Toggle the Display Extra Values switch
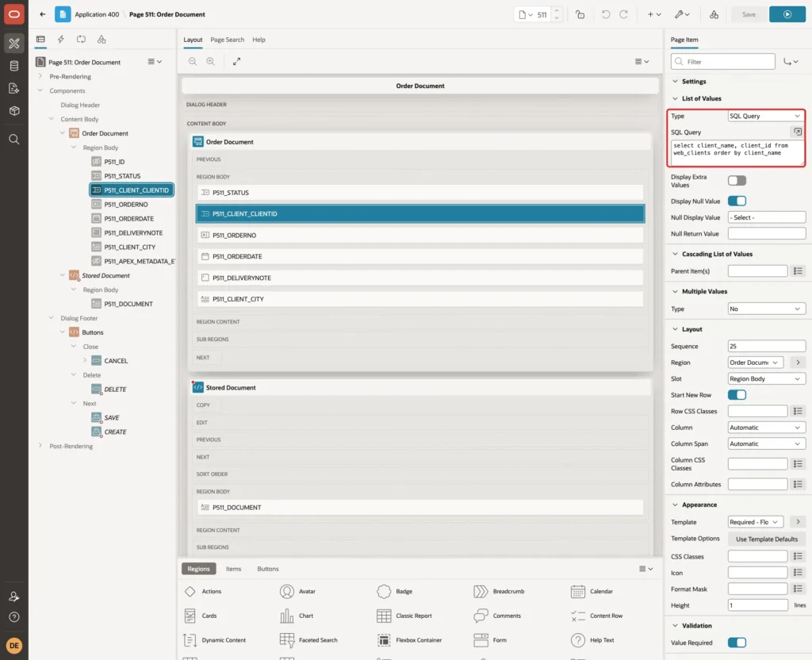This screenshot has width=812, height=660. point(737,180)
